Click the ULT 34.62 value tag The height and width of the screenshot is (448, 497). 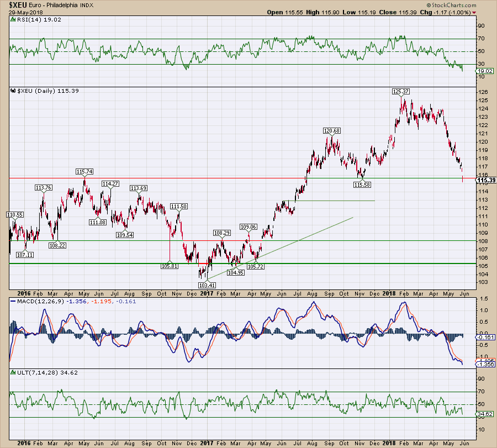(485, 413)
